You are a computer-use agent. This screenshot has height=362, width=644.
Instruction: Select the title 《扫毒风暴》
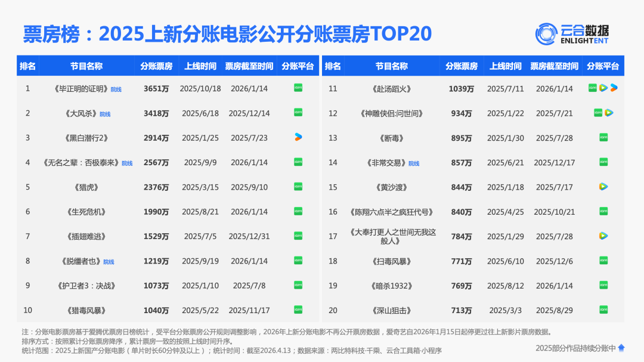click(391, 261)
